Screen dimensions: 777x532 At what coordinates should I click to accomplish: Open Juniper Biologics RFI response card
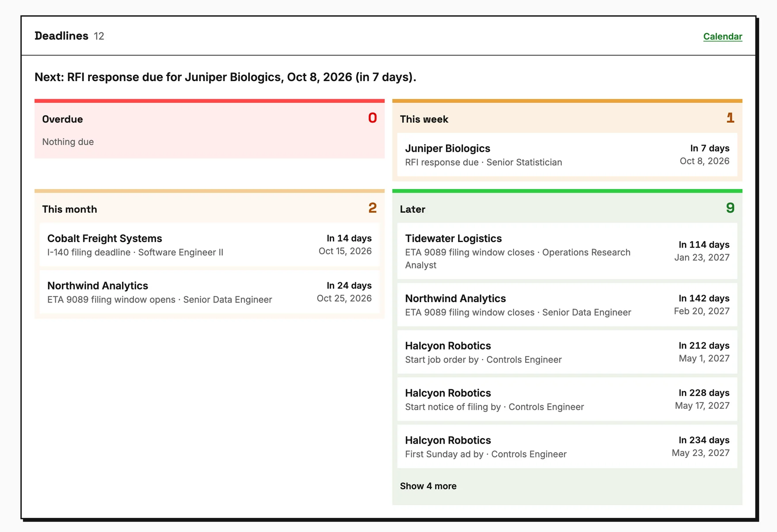[x=567, y=154]
